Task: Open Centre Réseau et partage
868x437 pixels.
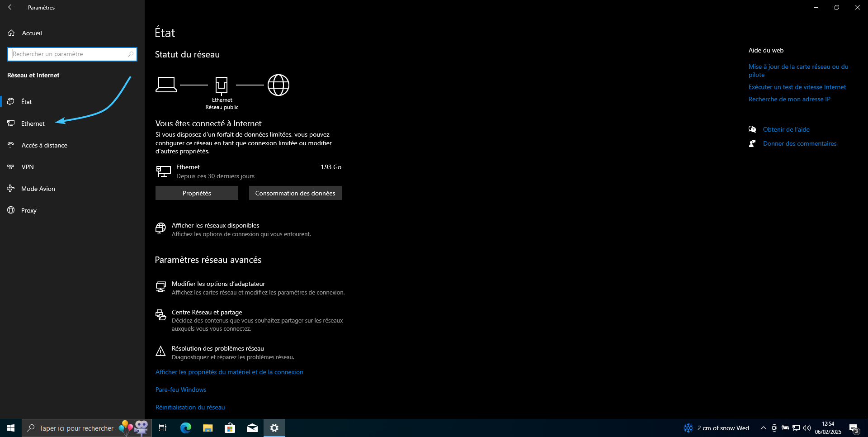Action: click(207, 312)
